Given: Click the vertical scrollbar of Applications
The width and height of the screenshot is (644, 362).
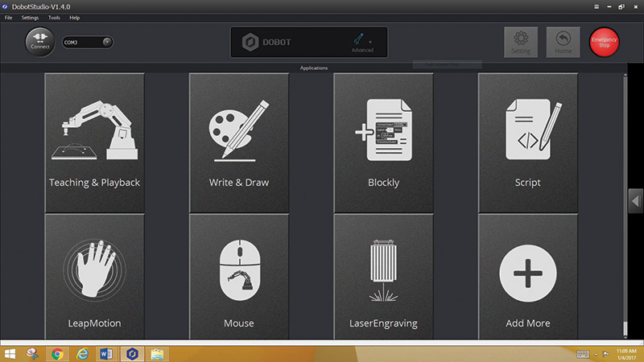Looking at the screenshot, I should coord(625,205).
